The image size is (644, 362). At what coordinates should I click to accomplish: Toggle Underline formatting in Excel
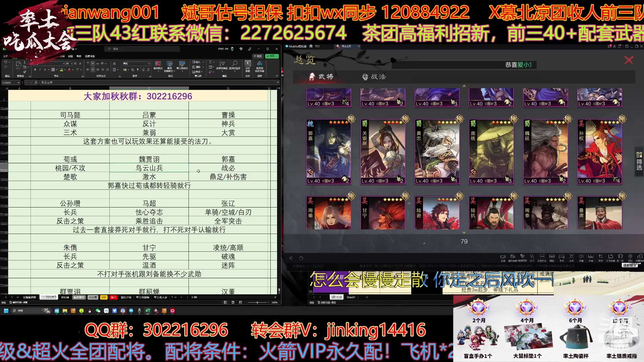click(x=45, y=69)
